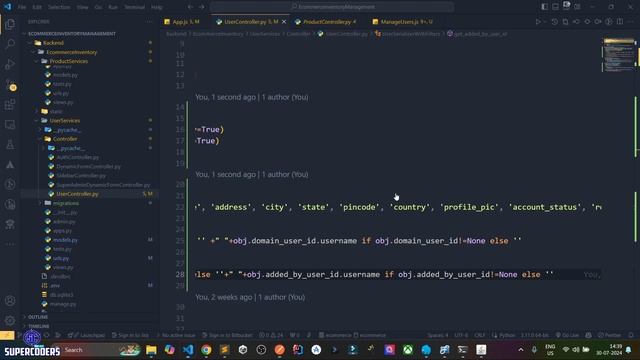Collapse the UserServices folder

64,120
